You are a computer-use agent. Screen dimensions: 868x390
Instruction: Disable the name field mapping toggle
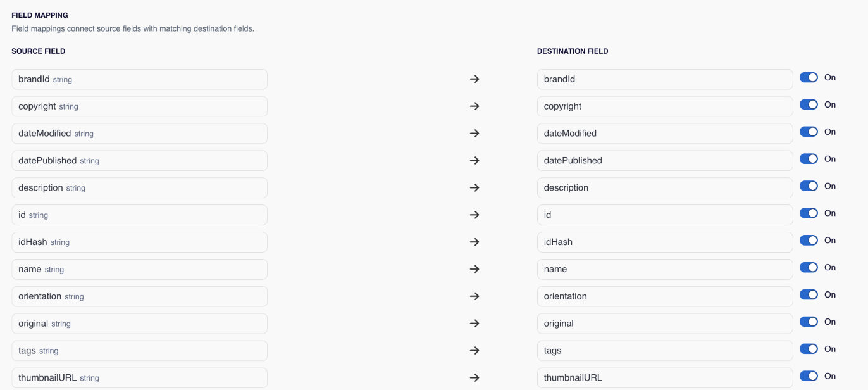(x=809, y=267)
